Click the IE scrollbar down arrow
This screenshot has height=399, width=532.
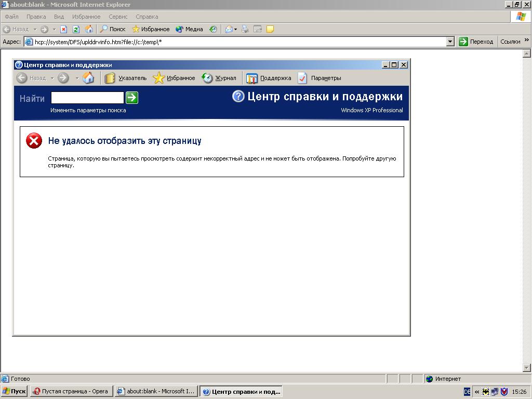(527, 367)
